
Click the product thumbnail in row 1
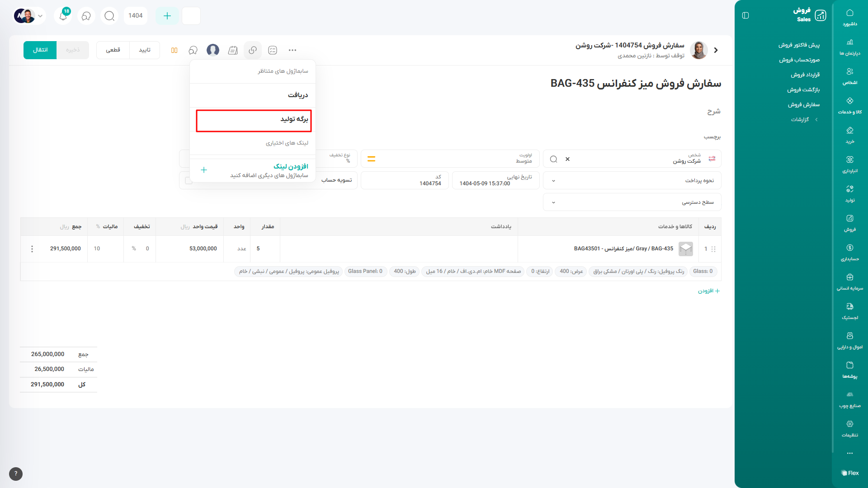[685, 249]
